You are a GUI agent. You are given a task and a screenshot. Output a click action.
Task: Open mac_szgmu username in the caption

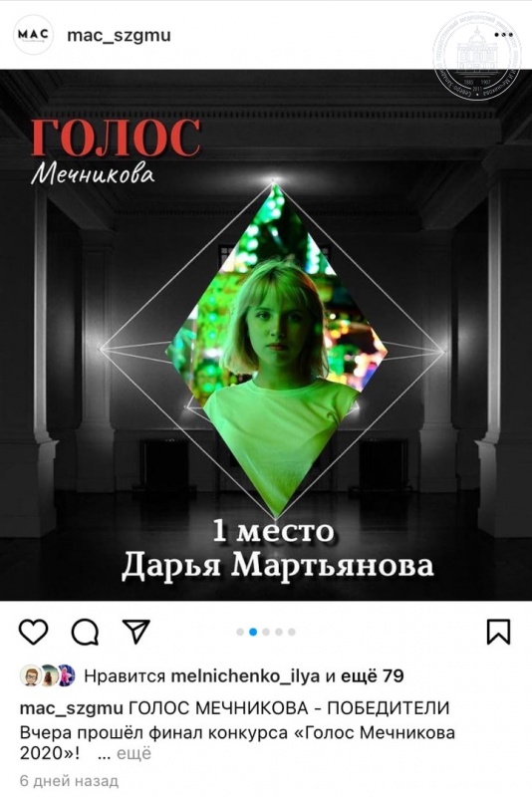pos(71,708)
